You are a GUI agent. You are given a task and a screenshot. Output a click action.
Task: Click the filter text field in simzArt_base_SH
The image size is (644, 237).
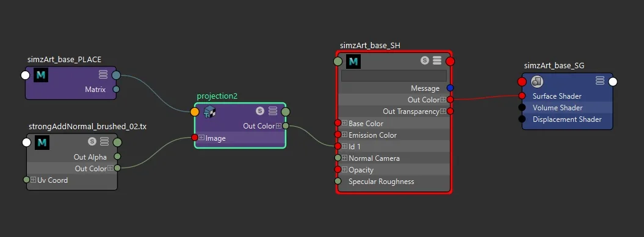point(394,76)
